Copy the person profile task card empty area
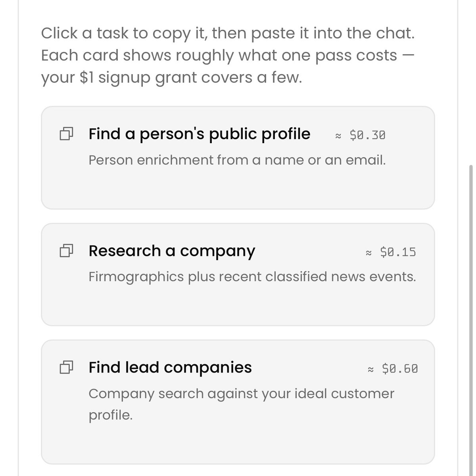The height and width of the screenshot is (476, 476). [238, 188]
